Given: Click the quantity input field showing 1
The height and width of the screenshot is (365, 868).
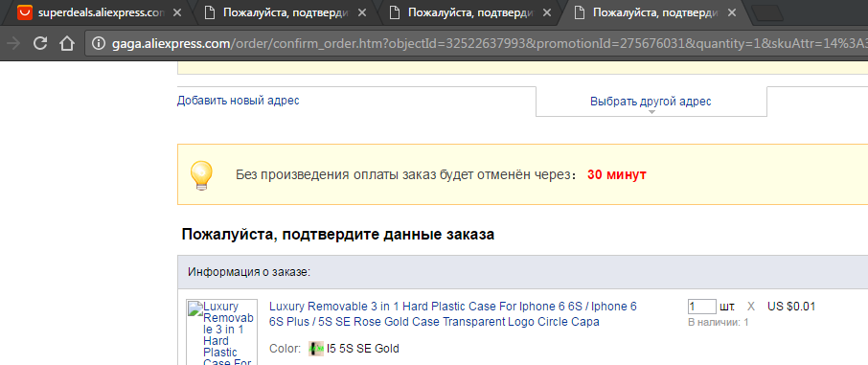Looking at the screenshot, I should click(701, 307).
